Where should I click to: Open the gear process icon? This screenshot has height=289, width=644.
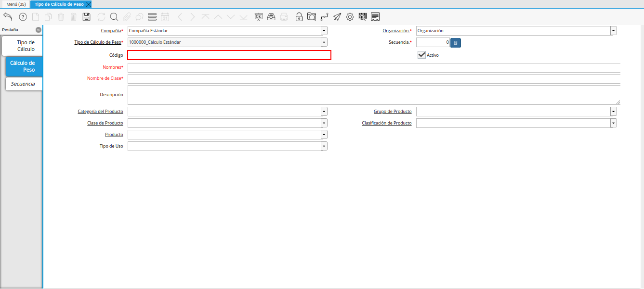click(350, 17)
